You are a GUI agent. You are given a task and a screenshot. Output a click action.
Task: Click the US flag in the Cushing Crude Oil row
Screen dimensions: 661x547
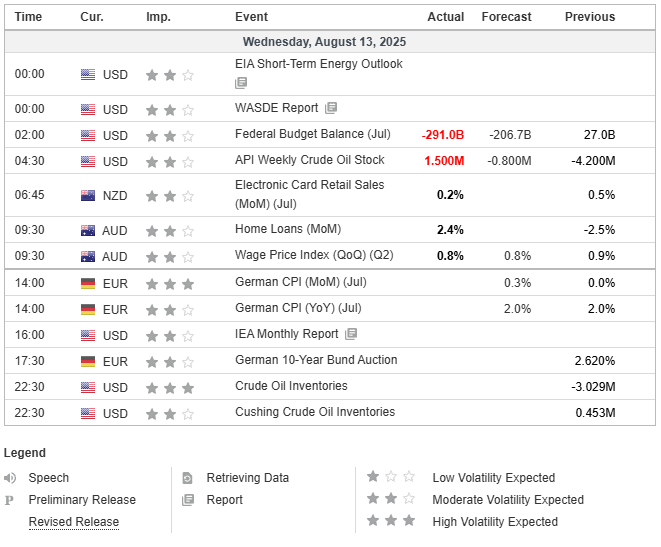88,414
